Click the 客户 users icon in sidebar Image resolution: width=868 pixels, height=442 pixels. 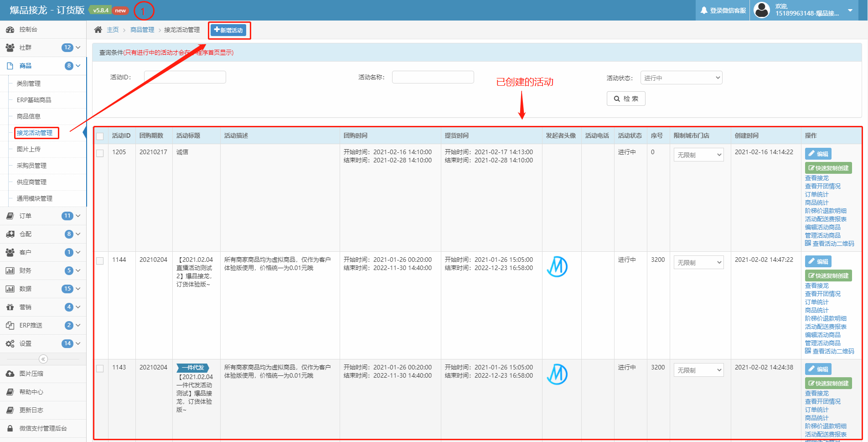[x=10, y=252]
